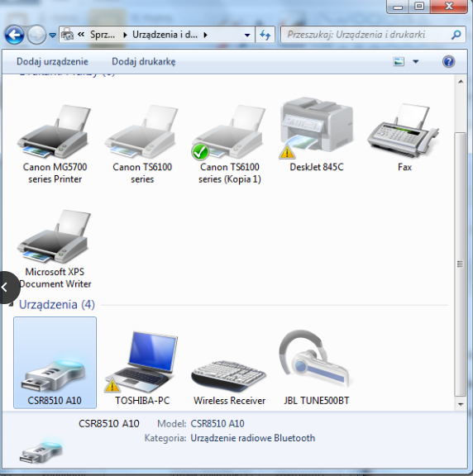Open the recent pages dropdown arrow
The image size is (473, 476).
coord(53,36)
